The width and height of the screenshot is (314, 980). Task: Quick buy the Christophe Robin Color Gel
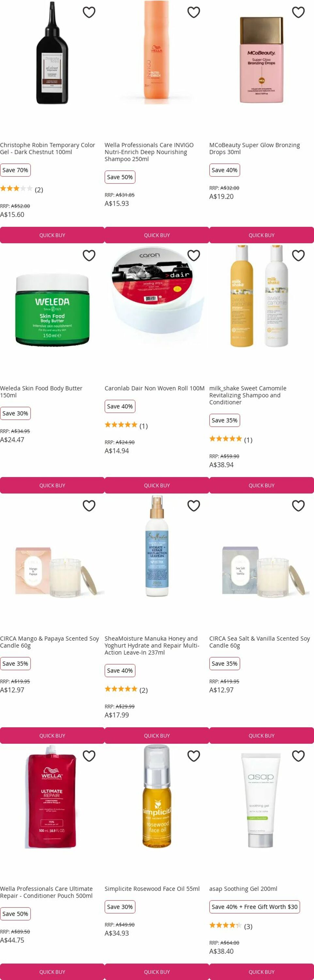pyautogui.click(x=52, y=235)
